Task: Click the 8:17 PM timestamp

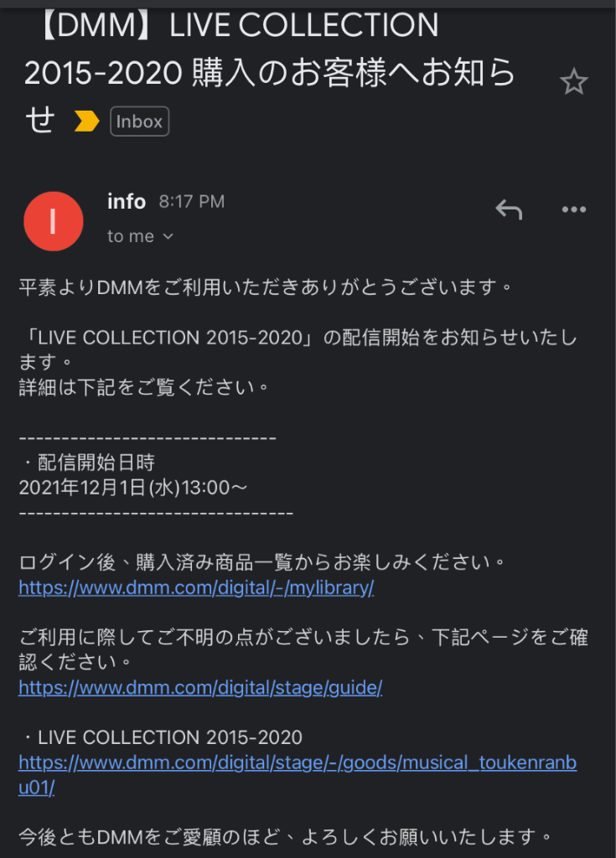Action: (192, 202)
